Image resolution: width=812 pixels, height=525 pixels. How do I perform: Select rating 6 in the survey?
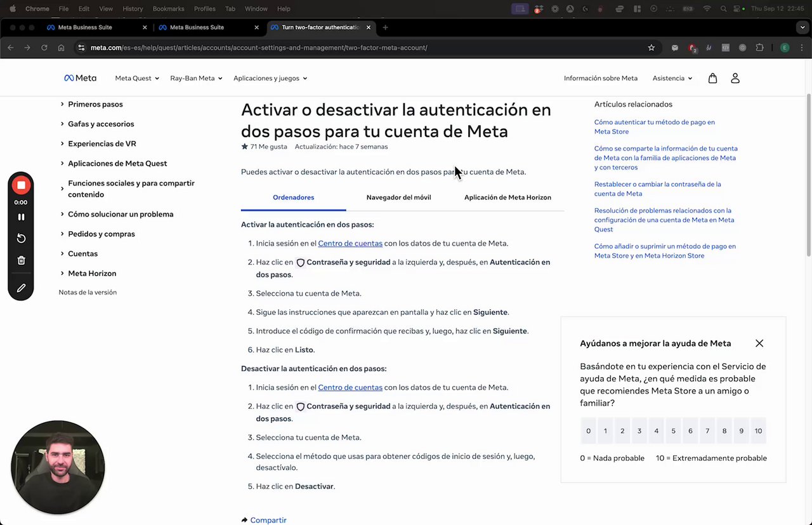pyautogui.click(x=690, y=431)
